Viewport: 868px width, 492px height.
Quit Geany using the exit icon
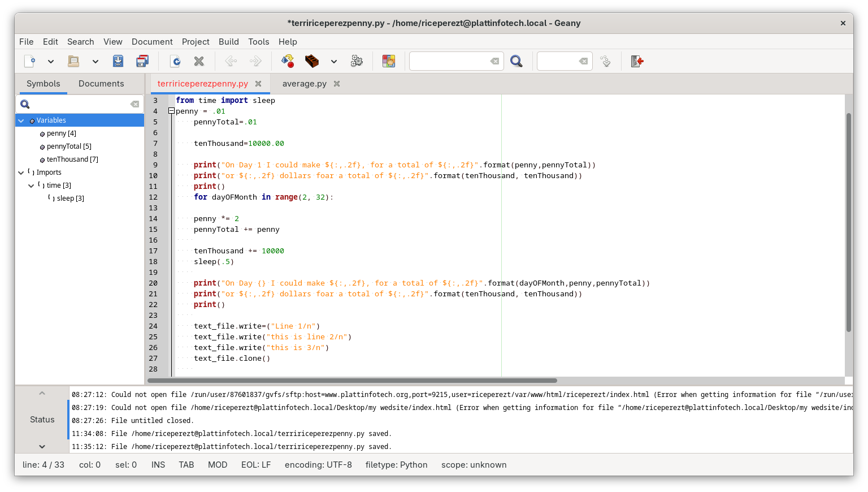point(637,61)
